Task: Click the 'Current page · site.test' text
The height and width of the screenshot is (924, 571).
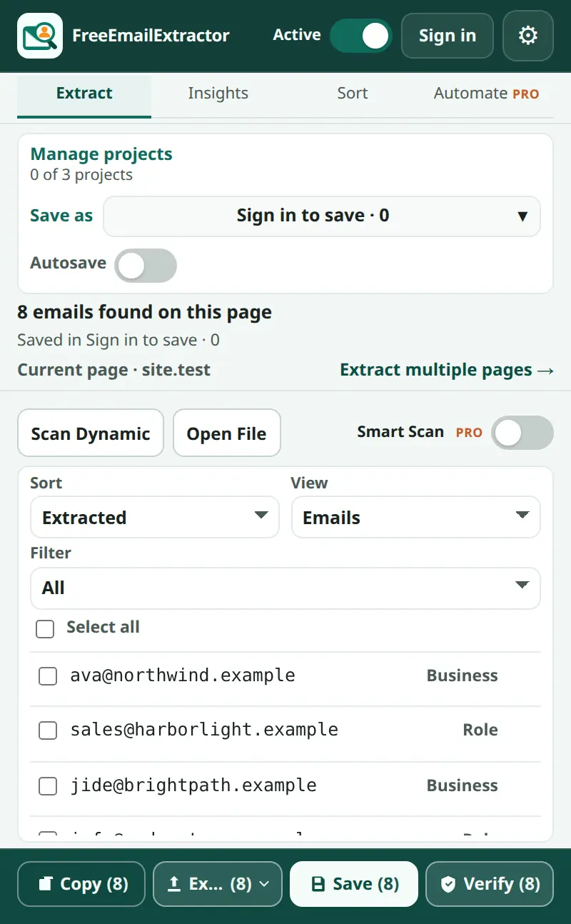Action: pos(114,370)
